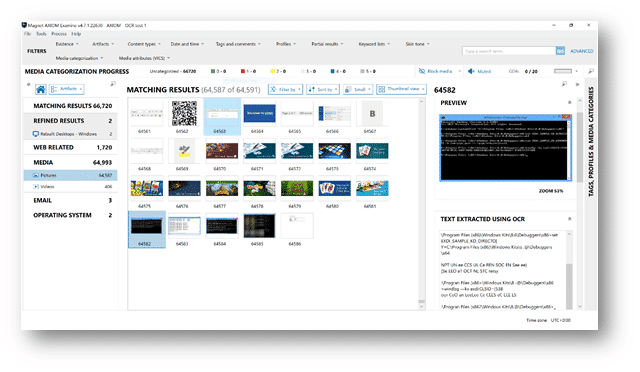Open the Artifacts explorer dropdown

pos(67,89)
